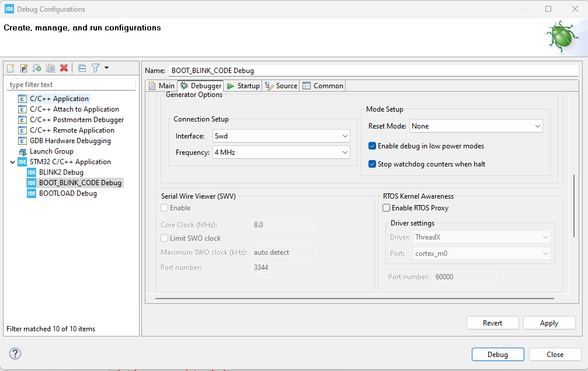Open the Interface dropdown showing Swd
Screen dimensions: 588x371
tap(281, 136)
